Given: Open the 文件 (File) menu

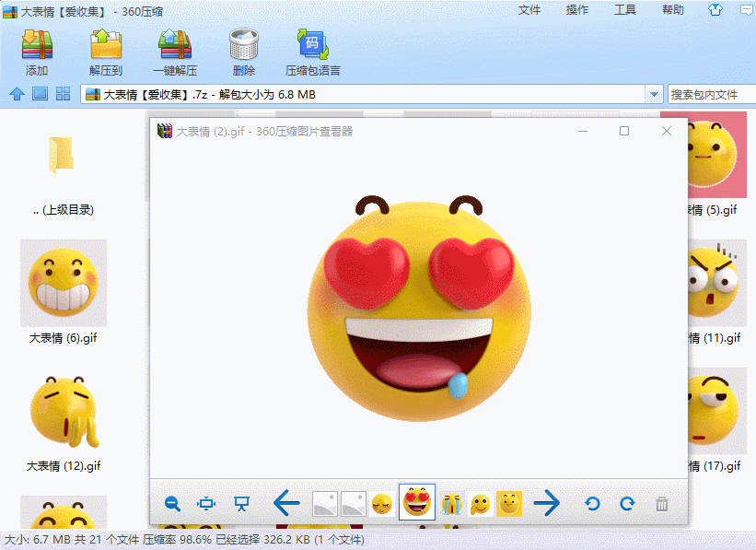Looking at the screenshot, I should (x=530, y=10).
